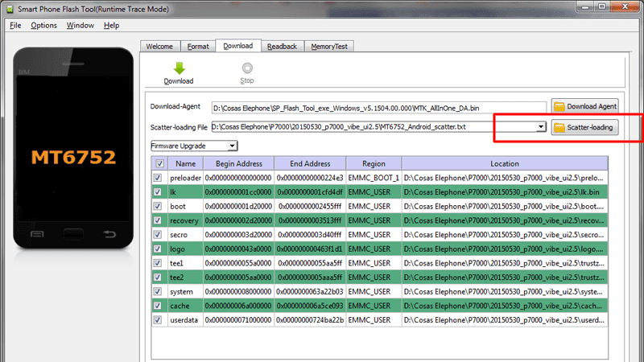This screenshot has width=644, height=362.
Task: Click the phone's menu key icon
Action: click(37, 234)
